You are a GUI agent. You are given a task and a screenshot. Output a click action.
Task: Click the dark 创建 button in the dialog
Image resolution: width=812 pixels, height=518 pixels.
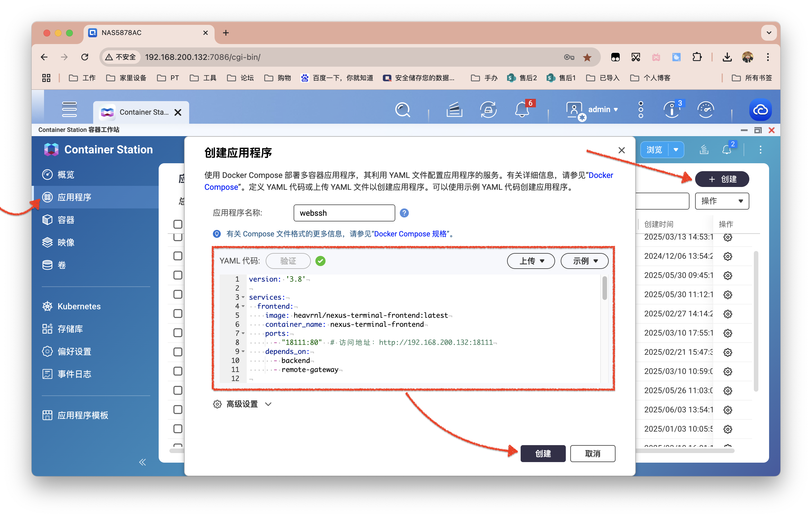pyautogui.click(x=543, y=454)
